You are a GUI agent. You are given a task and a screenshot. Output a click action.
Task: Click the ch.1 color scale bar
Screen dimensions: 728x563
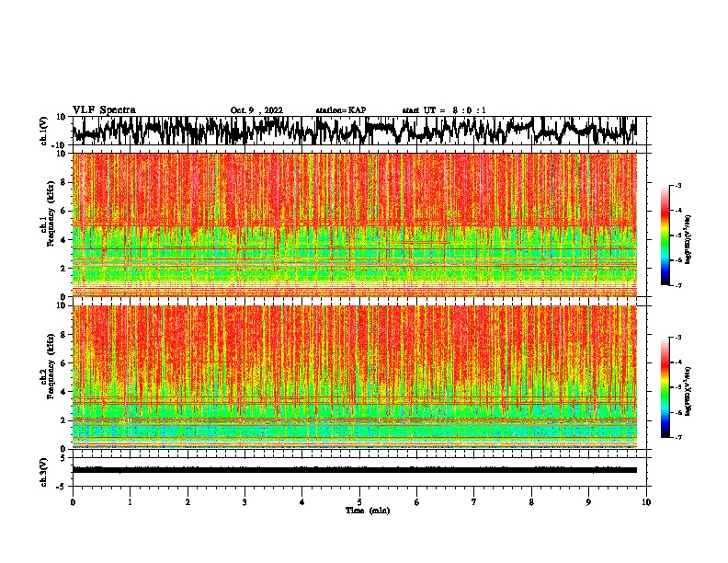pos(665,236)
